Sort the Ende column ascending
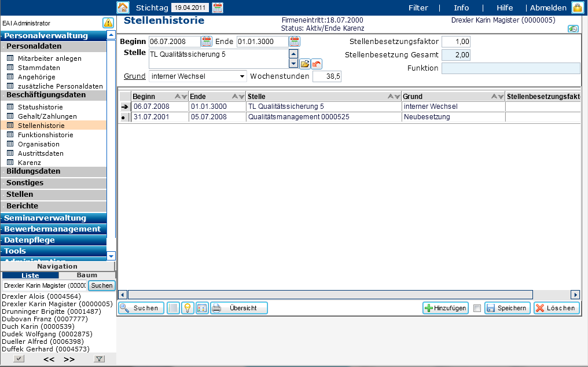 [x=235, y=97]
